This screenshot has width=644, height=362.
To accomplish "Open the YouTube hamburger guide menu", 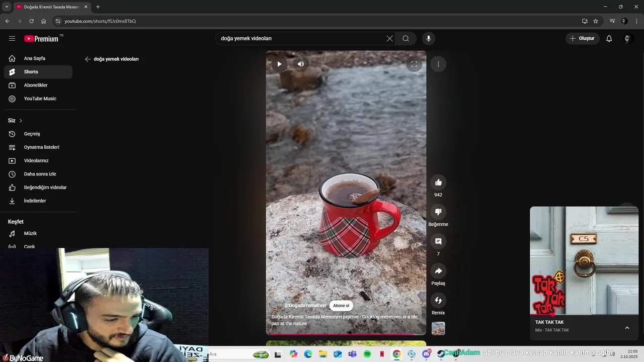I will pos(12,38).
